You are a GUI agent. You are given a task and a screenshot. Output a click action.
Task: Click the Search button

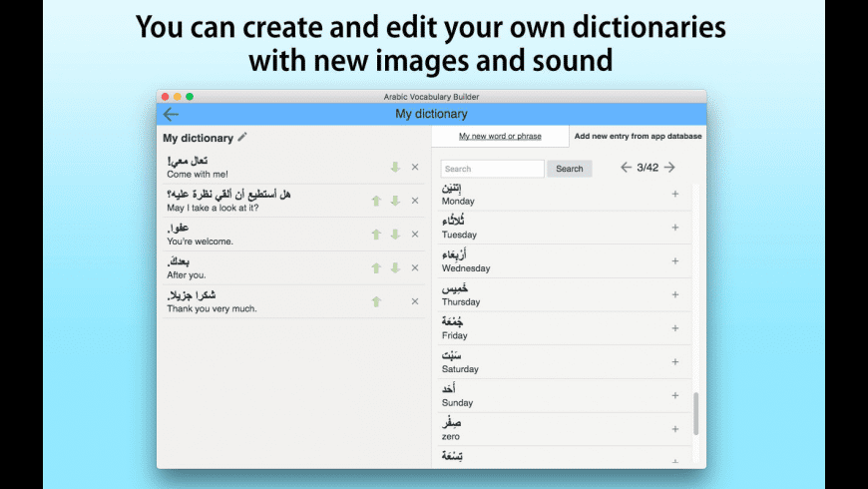pyautogui.click(x=569, y=169)
